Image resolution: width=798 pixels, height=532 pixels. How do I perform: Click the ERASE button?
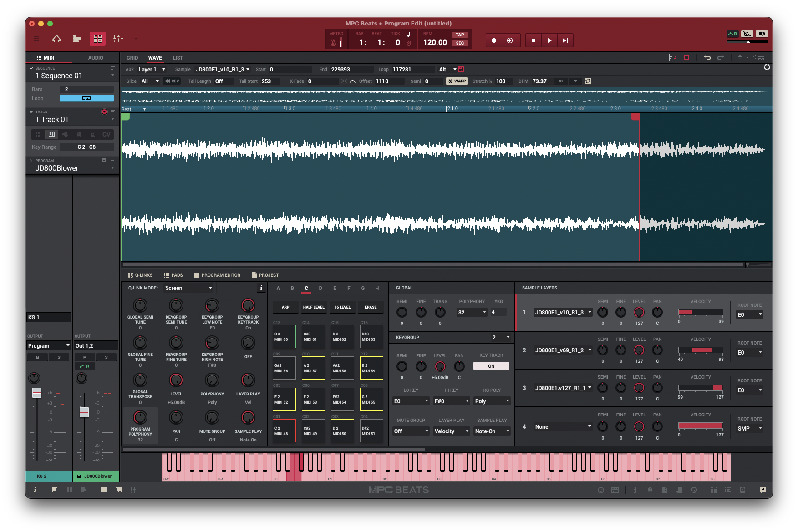371,307
